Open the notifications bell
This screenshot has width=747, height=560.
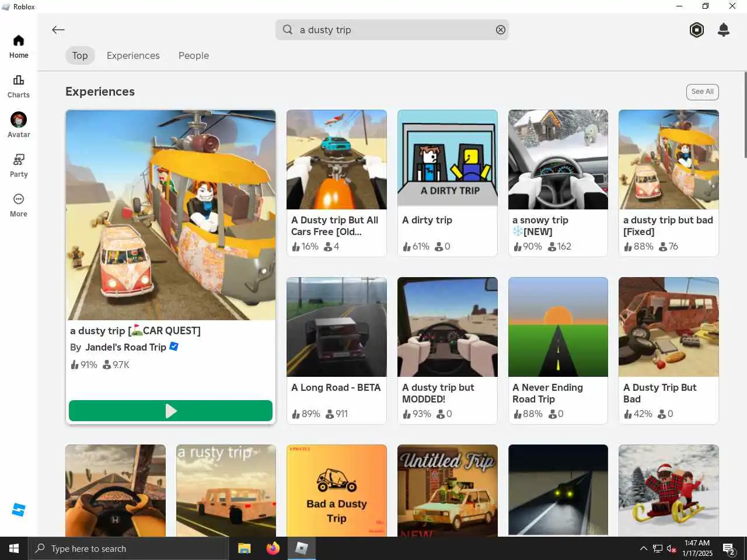[x=724, y=30]
